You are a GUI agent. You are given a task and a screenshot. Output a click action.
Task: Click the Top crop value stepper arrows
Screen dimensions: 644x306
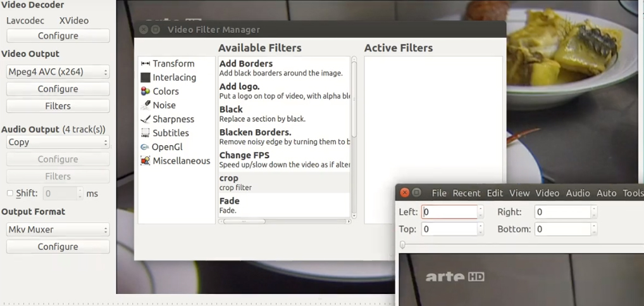[x=481, y=229]
